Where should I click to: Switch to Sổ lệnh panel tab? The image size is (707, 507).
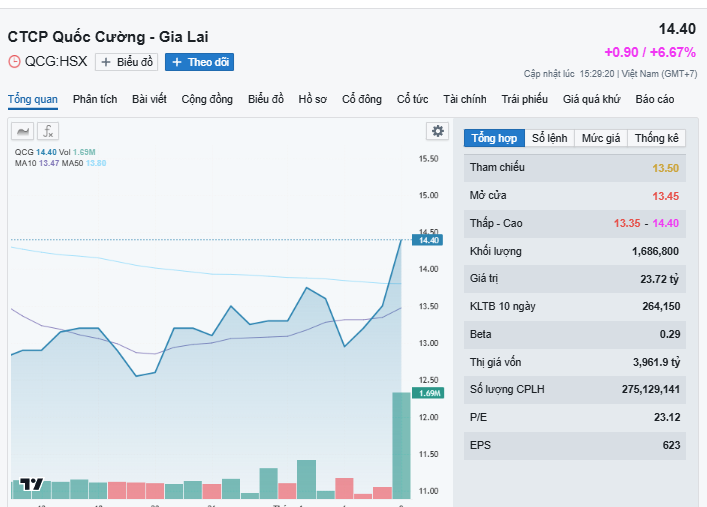click(x=549, y=138)
